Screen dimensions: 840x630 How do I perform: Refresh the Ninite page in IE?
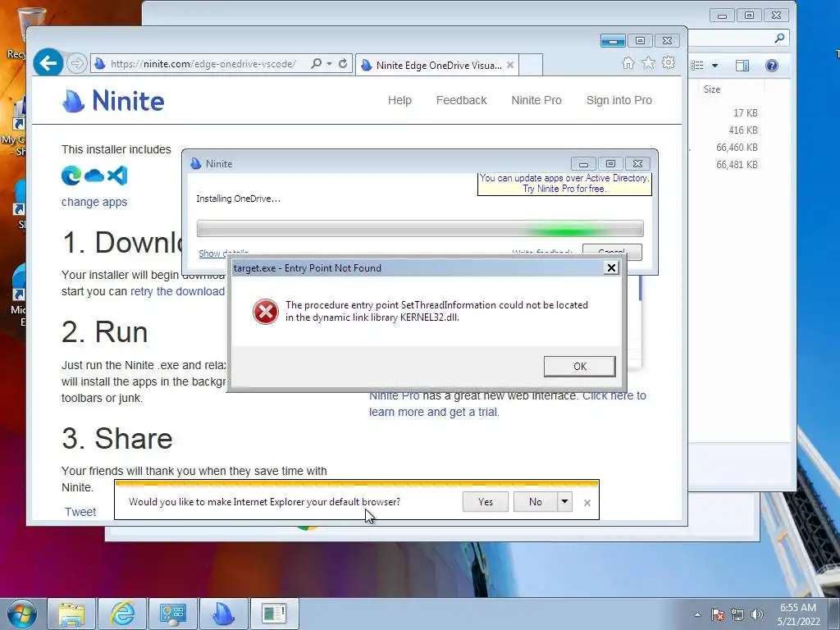point(343,64)
